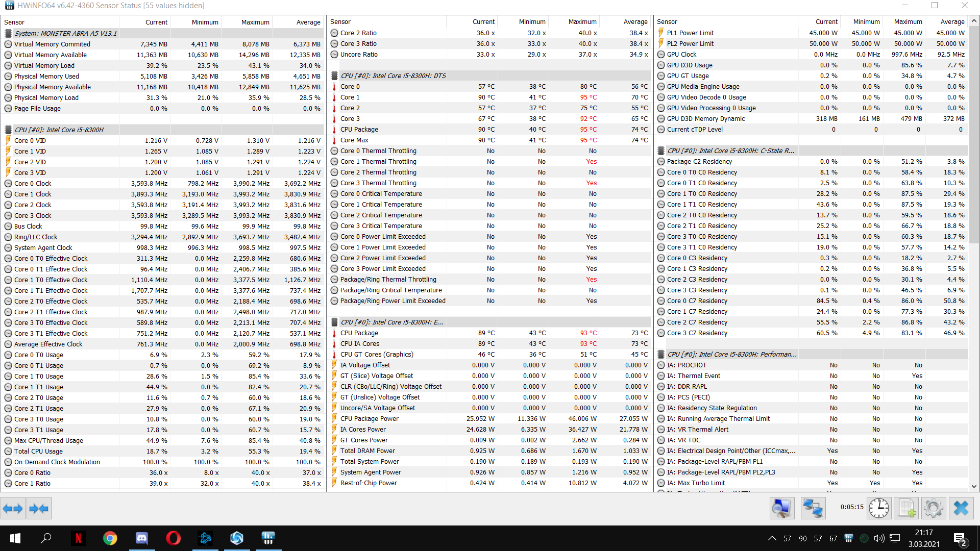
Task: Show hidden system tray icons chevron
Action: (x=772, y=538)
